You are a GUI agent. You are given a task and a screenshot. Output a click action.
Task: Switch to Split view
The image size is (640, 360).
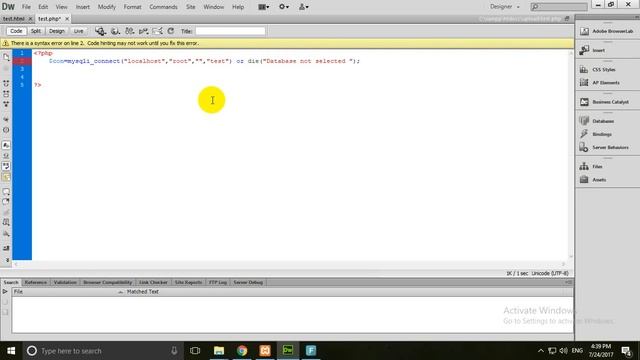(x=36, y=31)
